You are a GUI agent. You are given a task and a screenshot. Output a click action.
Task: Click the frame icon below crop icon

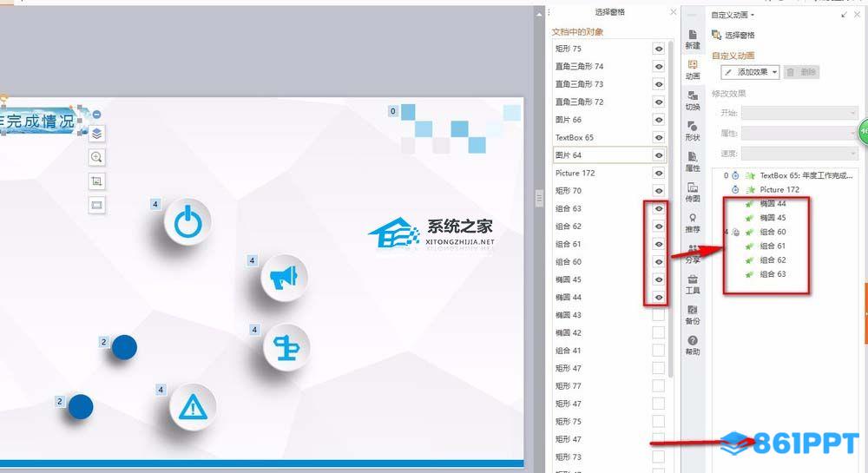[x=96, y=205]
